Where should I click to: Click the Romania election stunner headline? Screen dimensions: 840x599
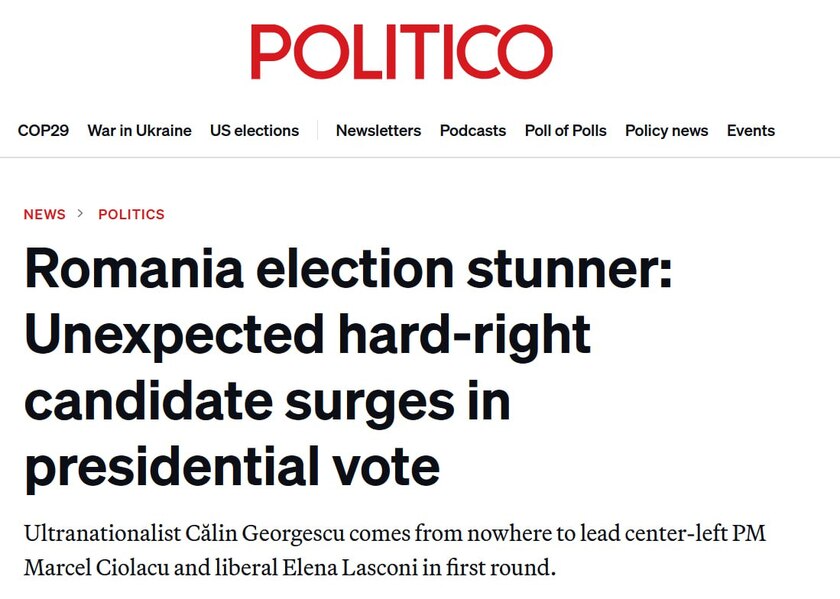click(348, 369)
